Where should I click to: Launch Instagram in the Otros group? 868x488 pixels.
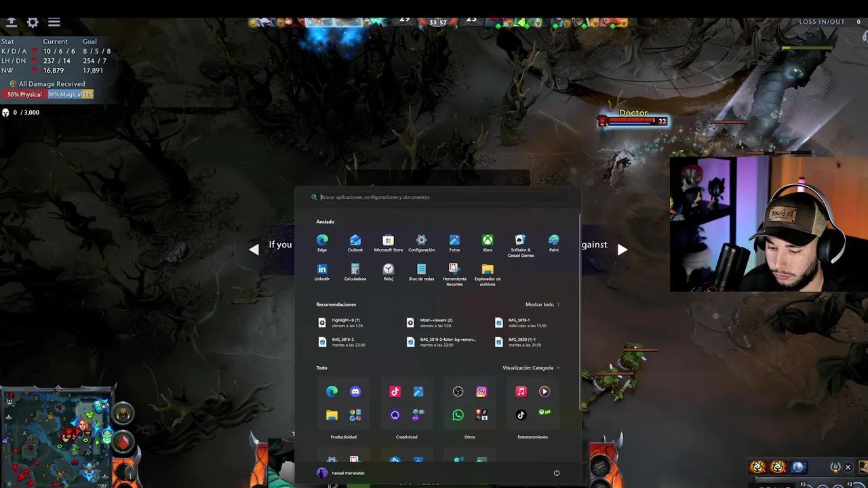pyautogui.click(x=481, y=392)
